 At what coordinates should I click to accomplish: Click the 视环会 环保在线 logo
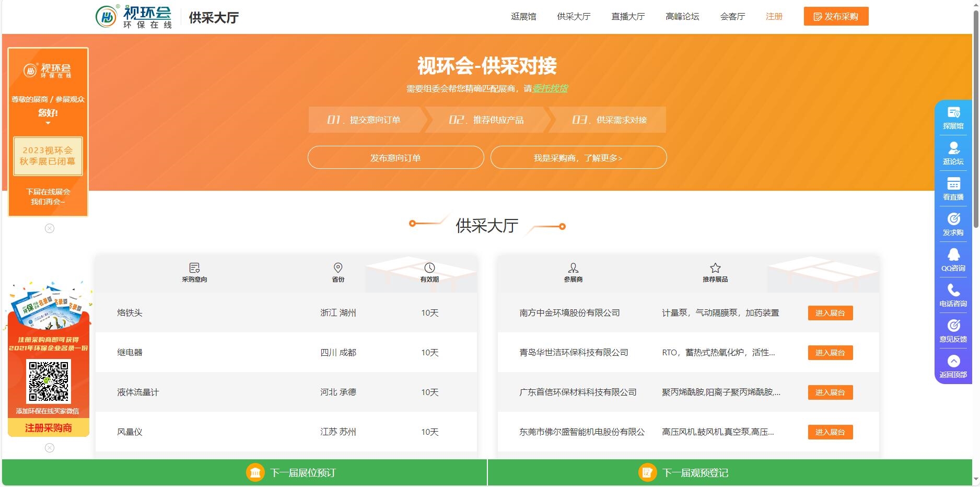coord(134,17)
